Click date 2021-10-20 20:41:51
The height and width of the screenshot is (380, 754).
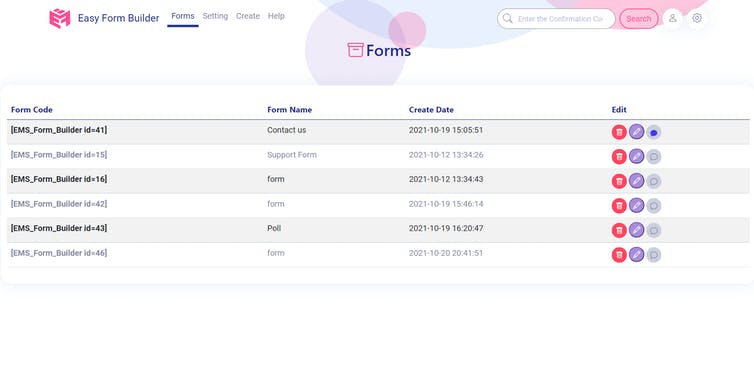(x=446, y=253)
